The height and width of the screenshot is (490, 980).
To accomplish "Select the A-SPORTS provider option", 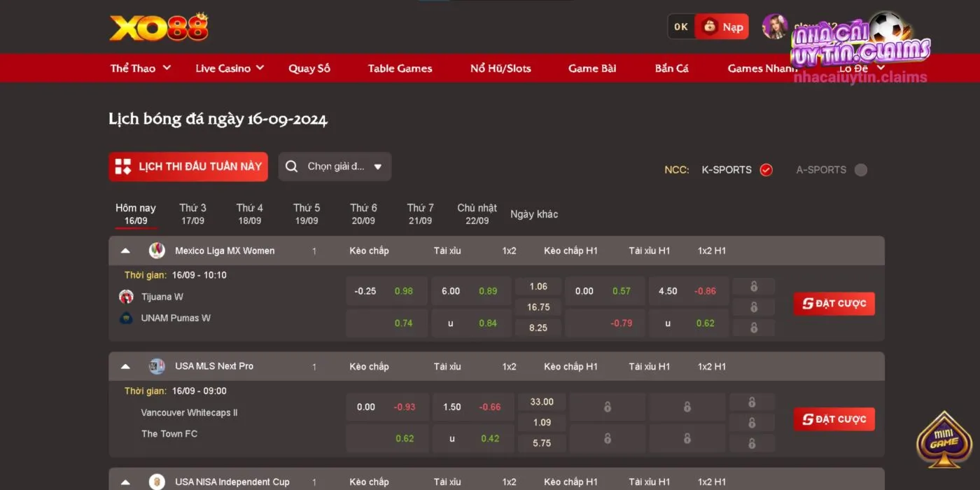I will (x=861, y=169).
